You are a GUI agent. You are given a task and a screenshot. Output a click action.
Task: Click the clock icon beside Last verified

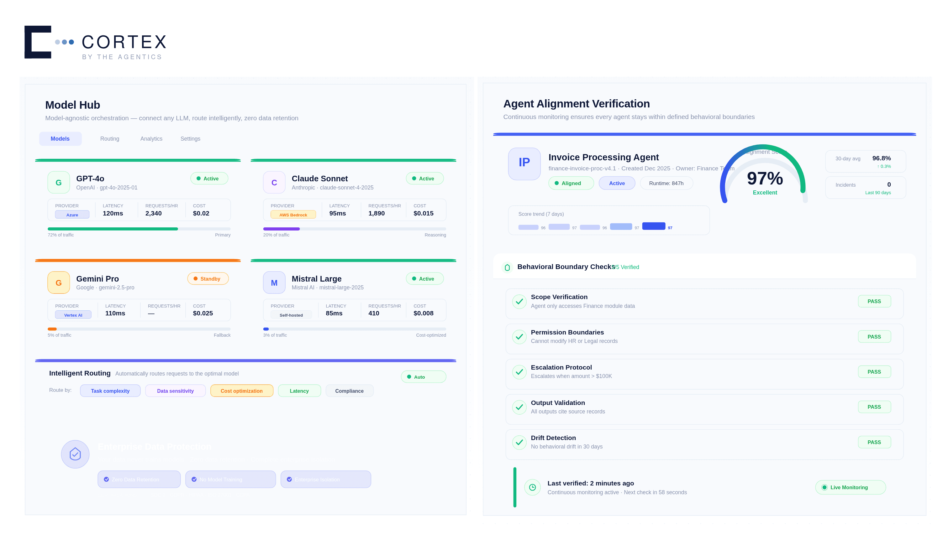click(532, 487)
